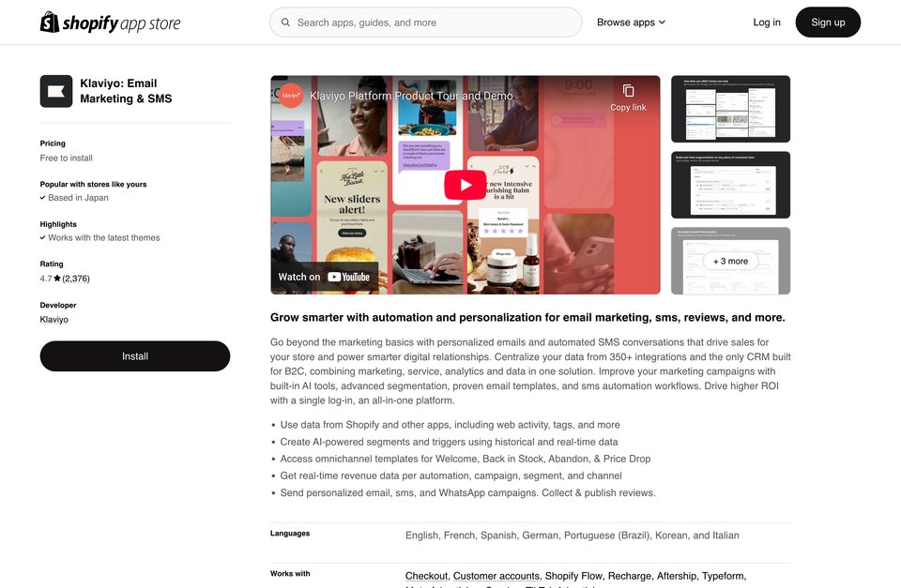Screen dimensions: 901x588
Task: Open the Checkout works-with link
Action: point(426,576)
